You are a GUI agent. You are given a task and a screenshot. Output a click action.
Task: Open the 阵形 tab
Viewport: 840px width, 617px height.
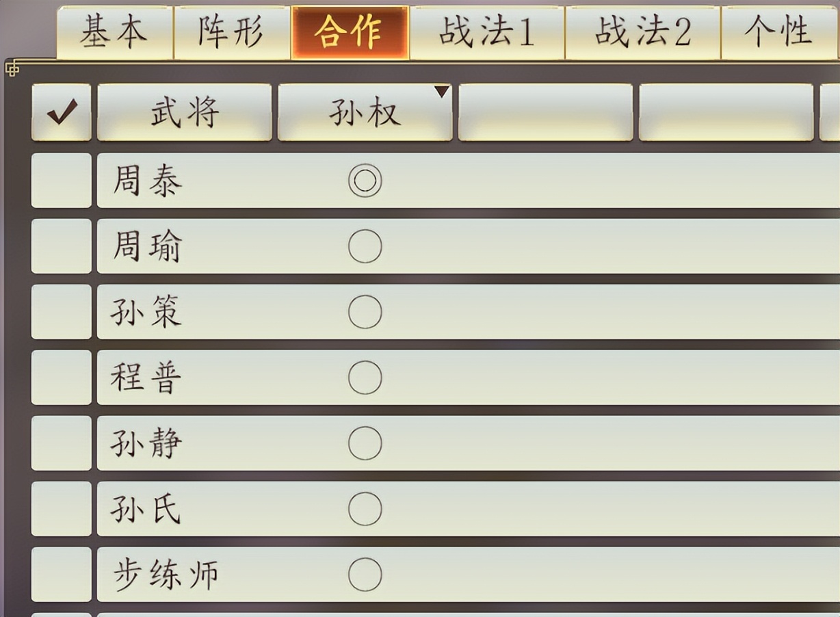pyautogui.click(x=232, y=33)
